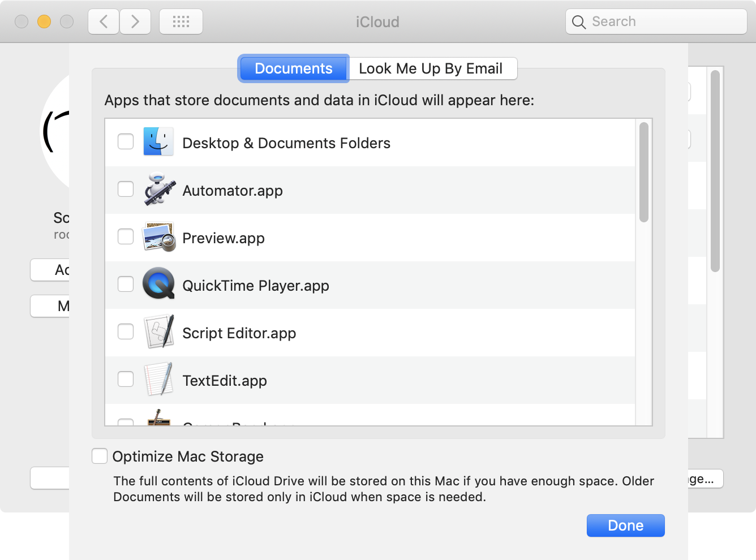
Task: Select the Desktop & Documents Folders label
Action: (x=286, y=143)
